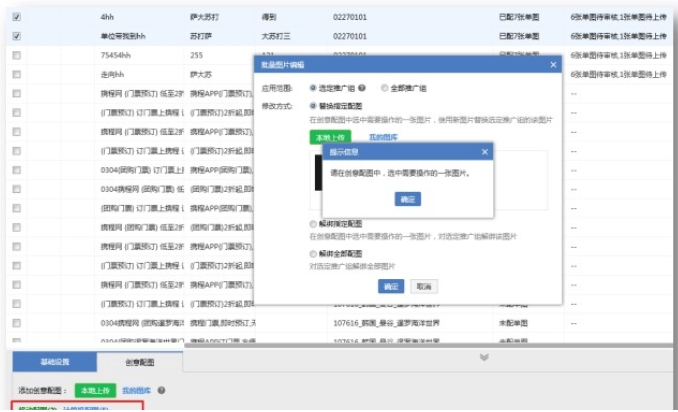Click the horizontal scrollbar below the table

(428, 345)
